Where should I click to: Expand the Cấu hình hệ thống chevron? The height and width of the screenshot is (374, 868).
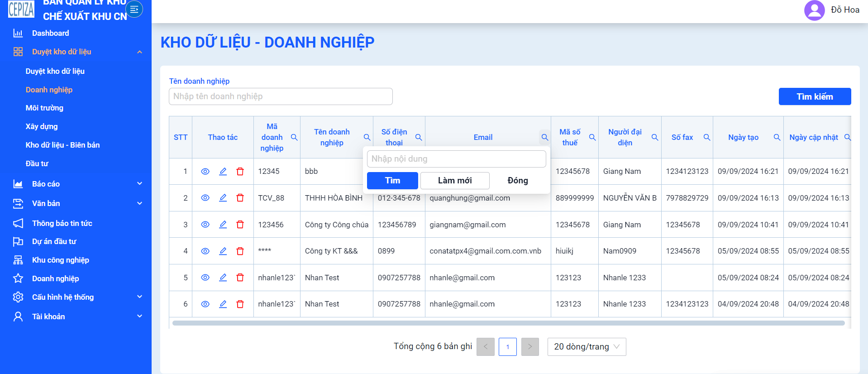click(140, 297)
